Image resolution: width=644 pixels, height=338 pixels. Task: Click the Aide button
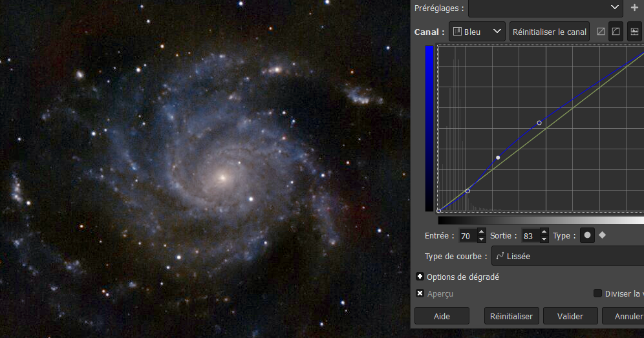[x=442, y=316]
